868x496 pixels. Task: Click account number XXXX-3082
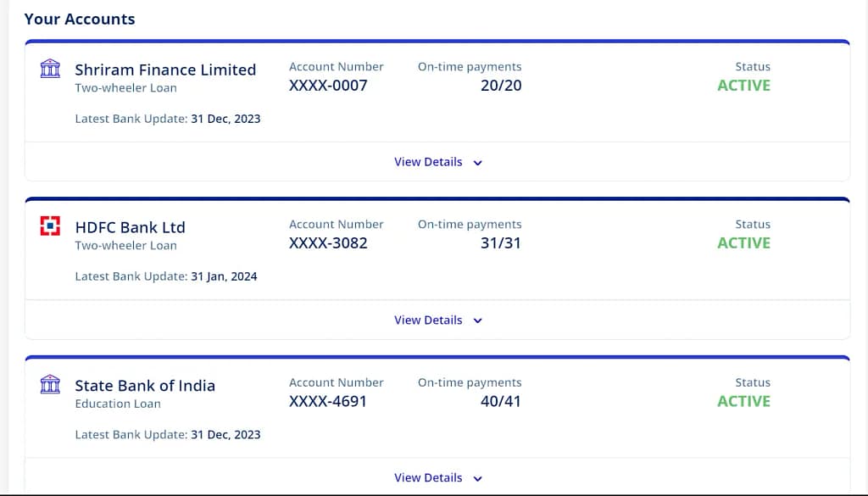328,242
